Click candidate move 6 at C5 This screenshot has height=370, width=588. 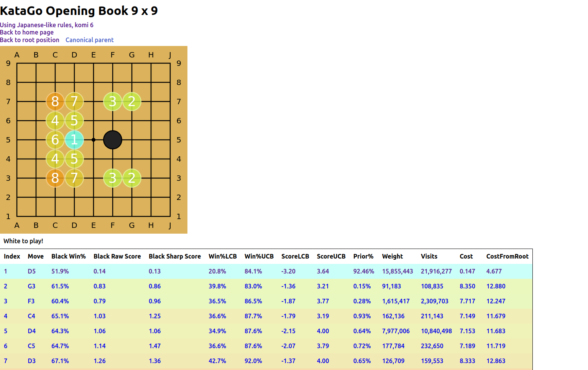coord(55,140)
